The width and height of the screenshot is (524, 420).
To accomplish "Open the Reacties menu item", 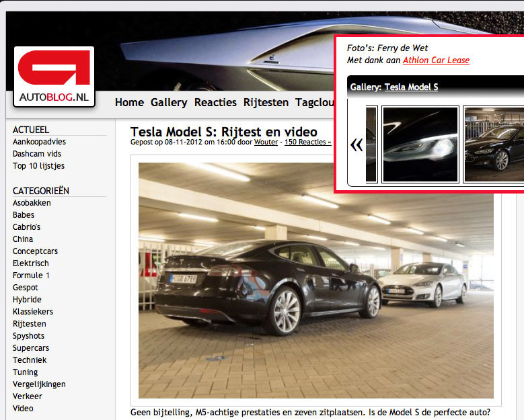I will [x=215, y=102].
